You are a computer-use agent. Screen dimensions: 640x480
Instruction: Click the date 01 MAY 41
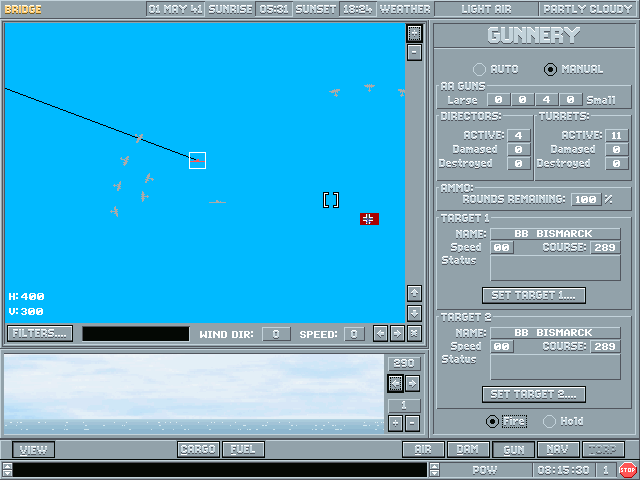[176, 9]
